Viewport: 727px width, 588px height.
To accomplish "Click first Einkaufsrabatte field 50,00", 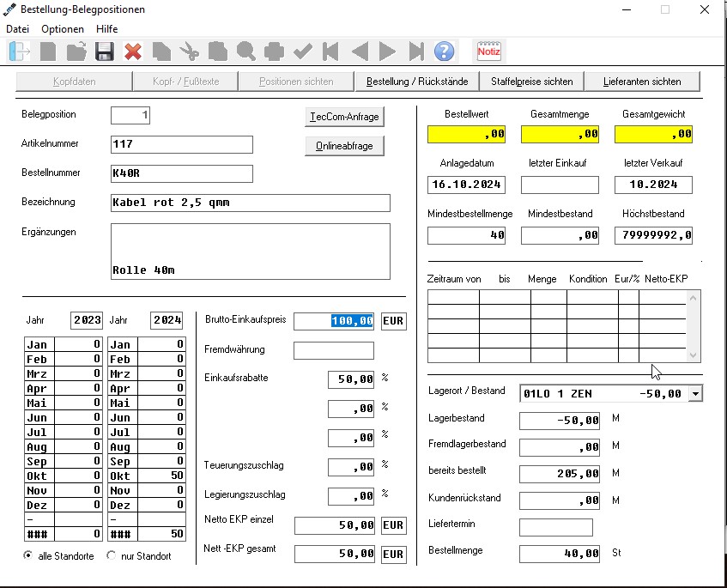I will click(351, 379).
